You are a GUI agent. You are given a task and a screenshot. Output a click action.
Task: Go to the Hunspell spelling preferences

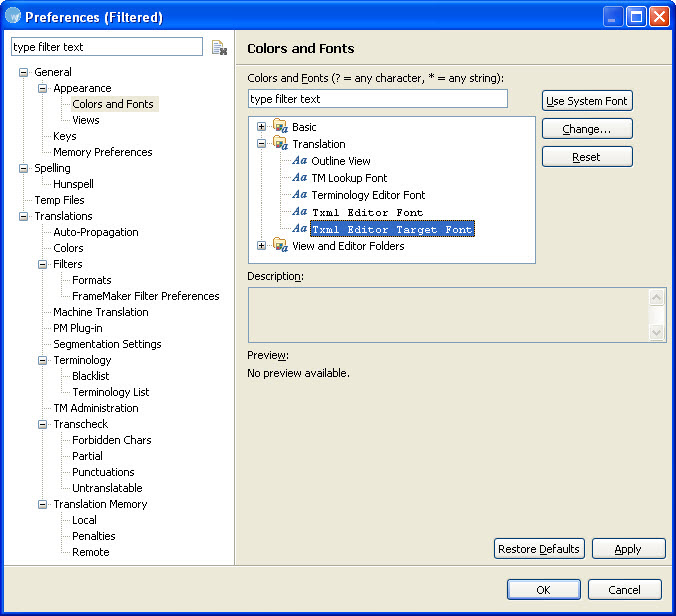click(73, 184)
